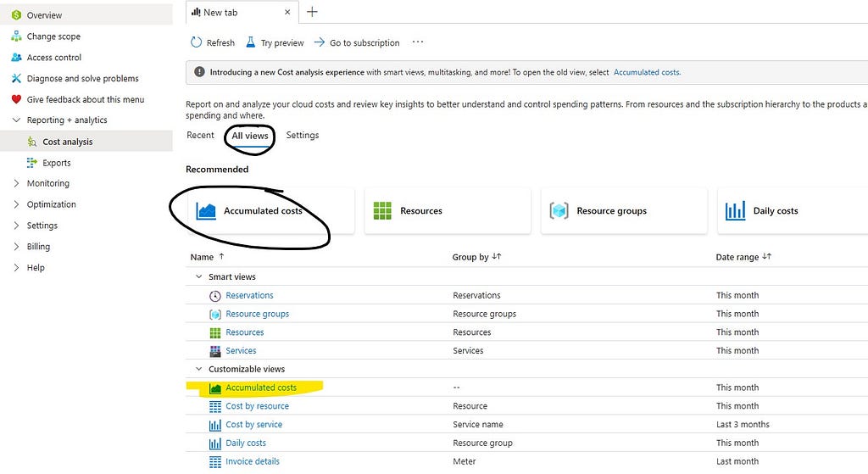Open the Resources smart view link
This screenshot has width=868, height=474.
click(x=245, y=332)
